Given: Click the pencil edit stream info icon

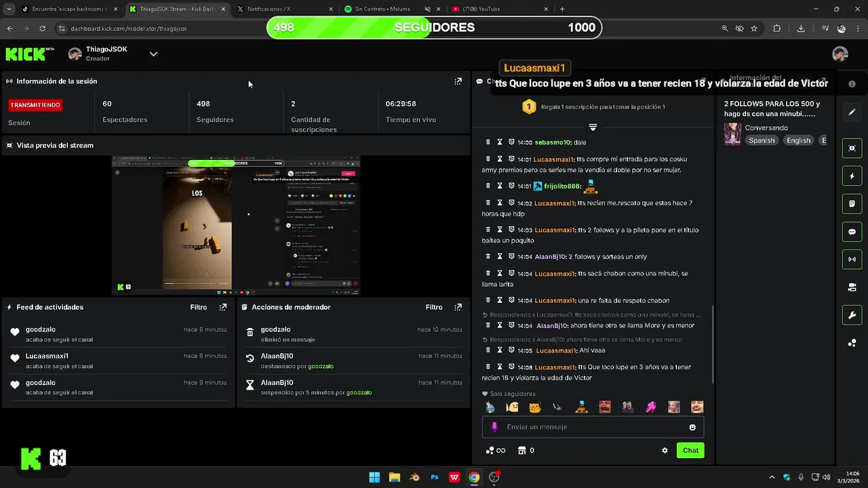Looking at the screenshot, I should click(x=852, y=113).
